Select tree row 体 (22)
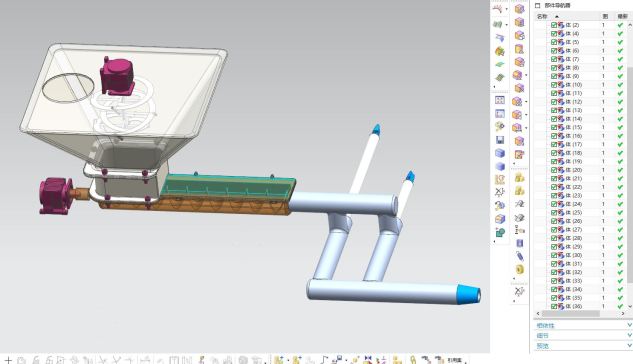The image size is (633, 364). pyautogui.click(x=581, y=187)
